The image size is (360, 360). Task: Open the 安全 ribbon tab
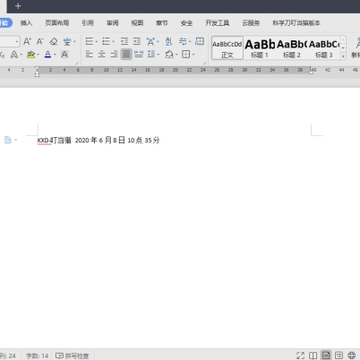tap(186, 23)
